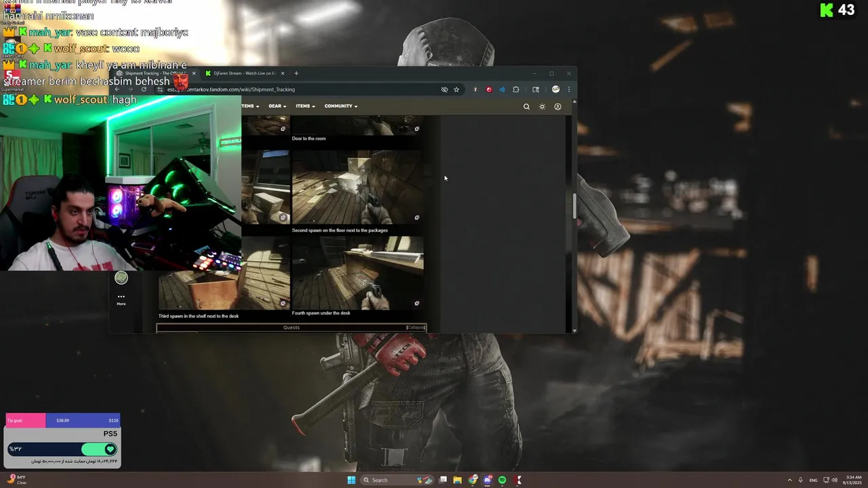Open the volume control in system tray
Viewport: 868px width, 488px height.
point(834,480)
